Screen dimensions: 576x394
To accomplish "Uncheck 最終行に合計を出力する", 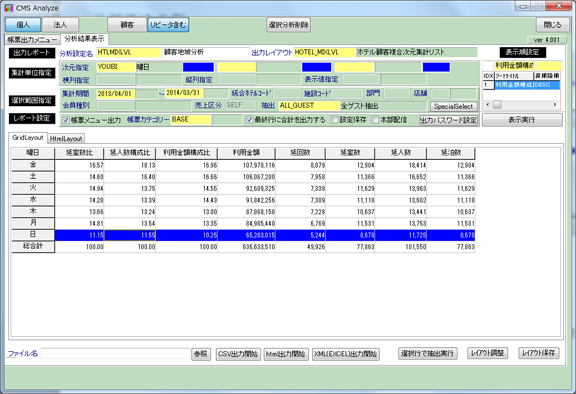I will [x=249, y=120].
